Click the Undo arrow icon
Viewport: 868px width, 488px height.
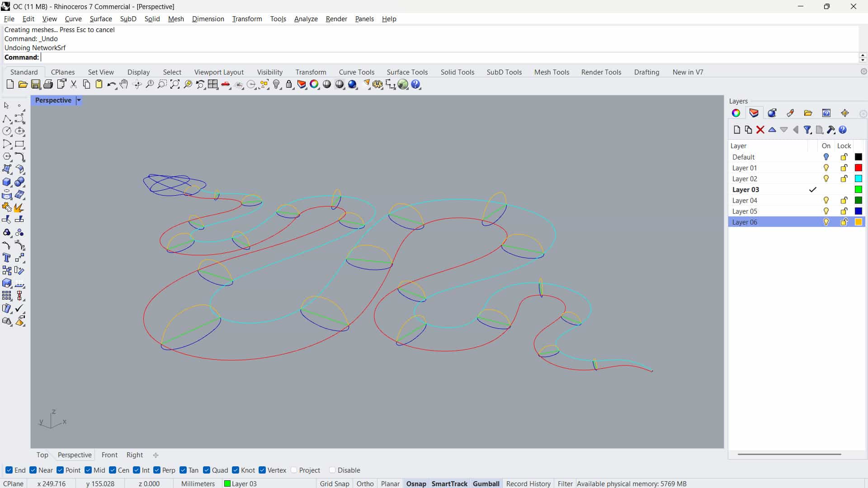[111, 84]
